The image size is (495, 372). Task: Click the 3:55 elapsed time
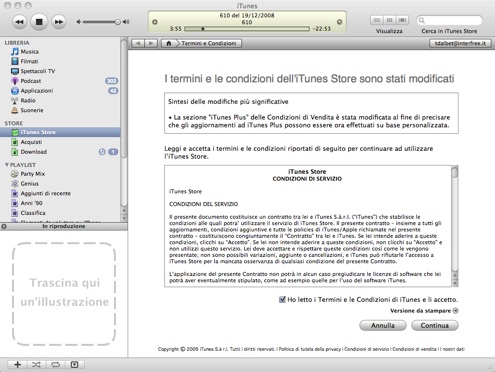point(176,29)
